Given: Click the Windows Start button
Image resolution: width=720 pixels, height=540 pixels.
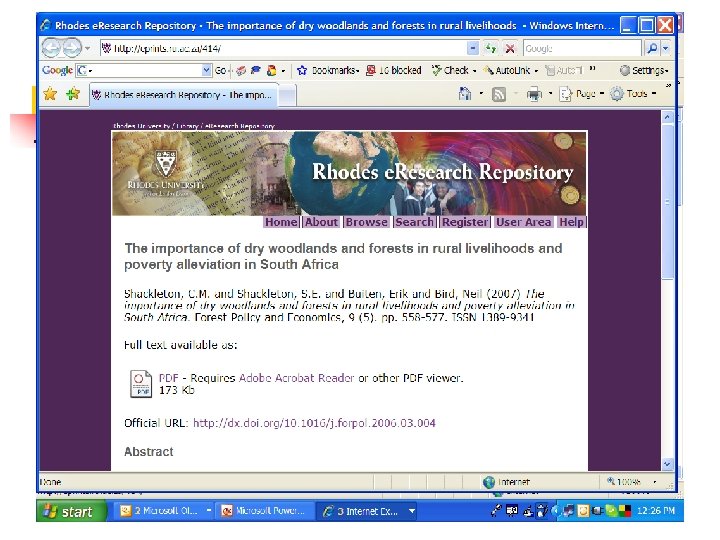Looking at the screenshot, I should coord(72,511).
